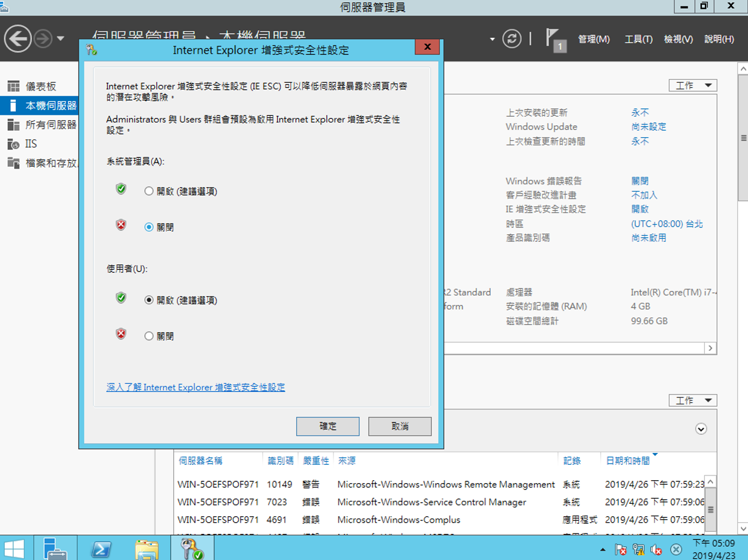Open the Windows Start button
This screenshot has width=748, height=560.
click(x=14, y=548)
